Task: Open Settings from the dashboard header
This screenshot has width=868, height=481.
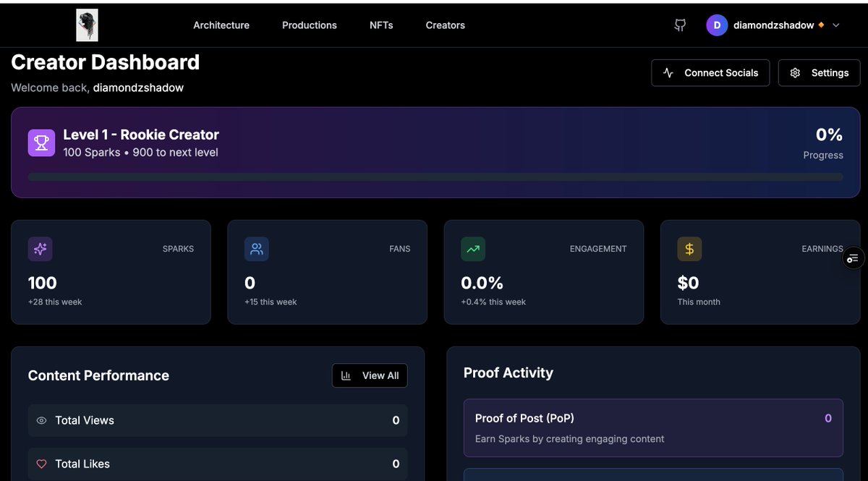Action: [x=819, y=72]
